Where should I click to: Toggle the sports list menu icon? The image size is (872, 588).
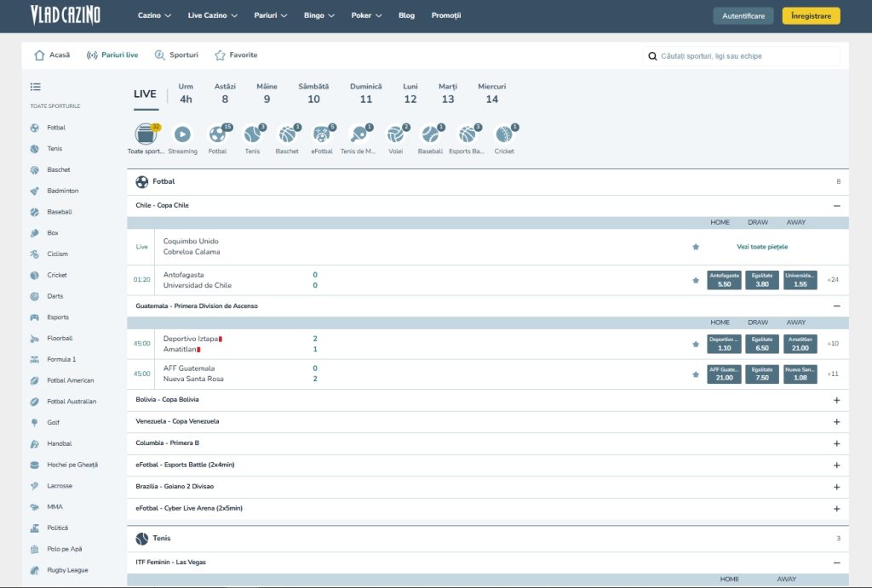36,87
